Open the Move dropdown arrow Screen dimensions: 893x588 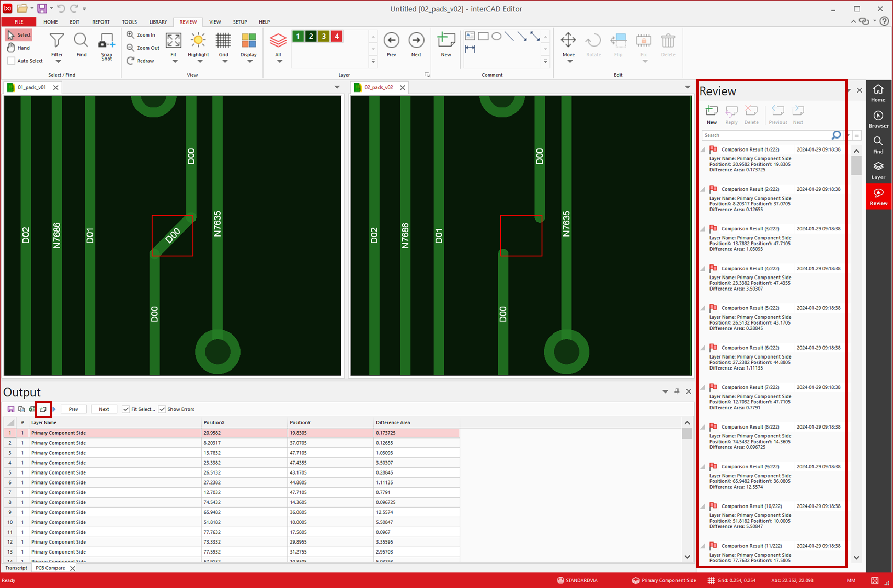[570, 61]
